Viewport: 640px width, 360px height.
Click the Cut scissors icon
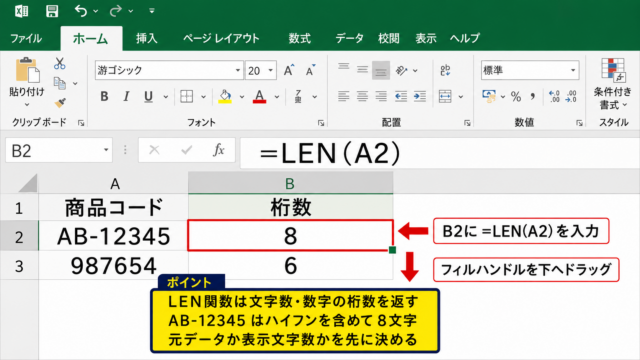[60, 63]
